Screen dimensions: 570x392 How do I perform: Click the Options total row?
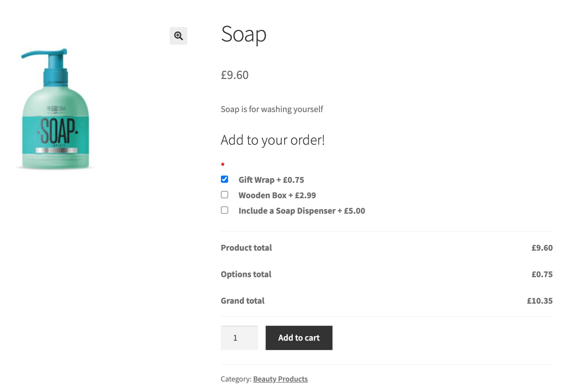pos(246,274)
